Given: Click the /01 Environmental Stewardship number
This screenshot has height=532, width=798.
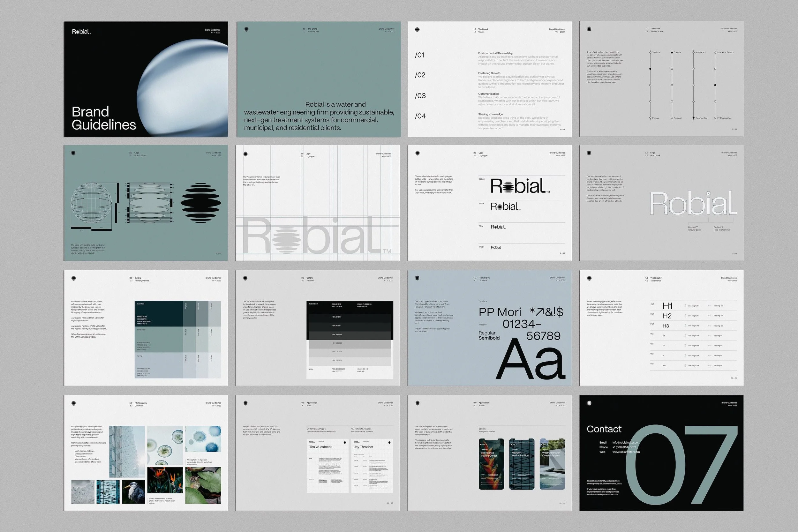Looking at the screenshot, I should (419, 55).
